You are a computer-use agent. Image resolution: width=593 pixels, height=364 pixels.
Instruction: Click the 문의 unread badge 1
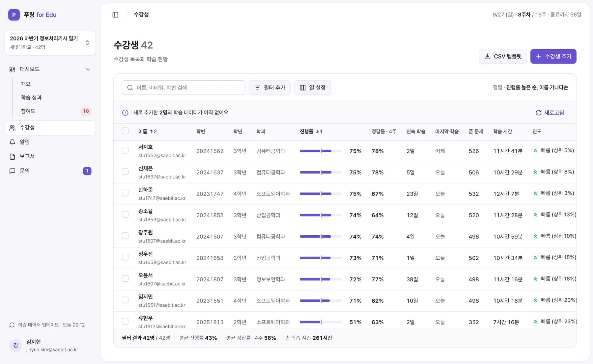pyautogui.click(x=87, y=171)
